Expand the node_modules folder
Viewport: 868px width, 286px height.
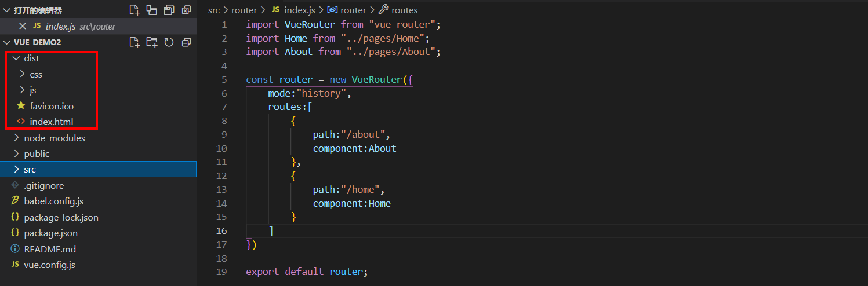16,138
